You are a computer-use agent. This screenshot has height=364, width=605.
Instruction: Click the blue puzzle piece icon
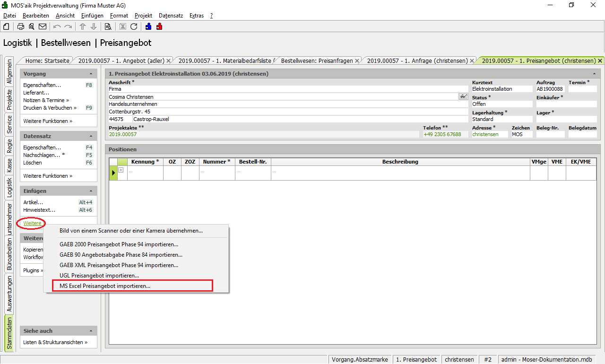pos(148,26)
